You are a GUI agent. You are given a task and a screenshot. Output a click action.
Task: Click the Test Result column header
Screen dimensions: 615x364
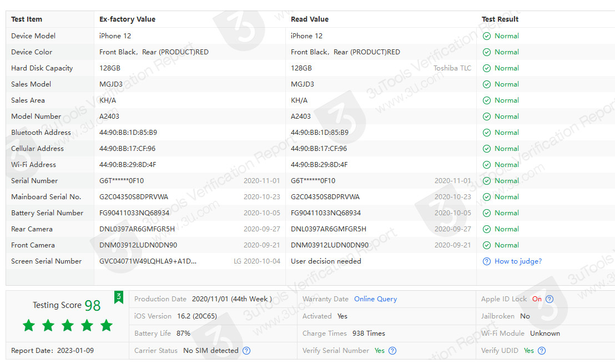(x=500, y=19)
